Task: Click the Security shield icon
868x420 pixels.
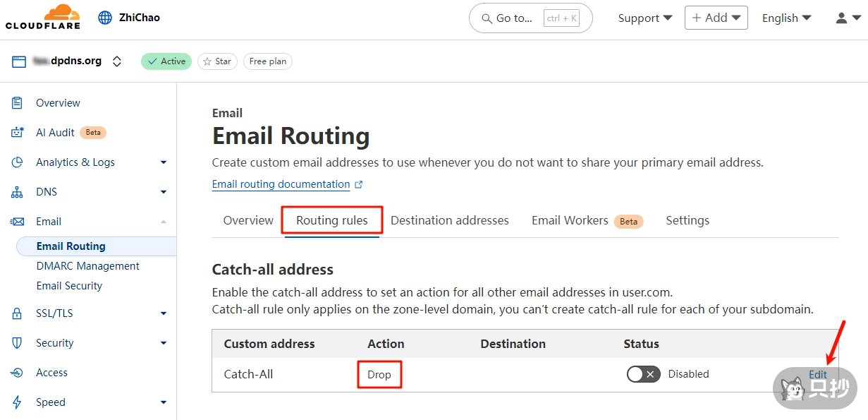Action: (x=18, y=343)
